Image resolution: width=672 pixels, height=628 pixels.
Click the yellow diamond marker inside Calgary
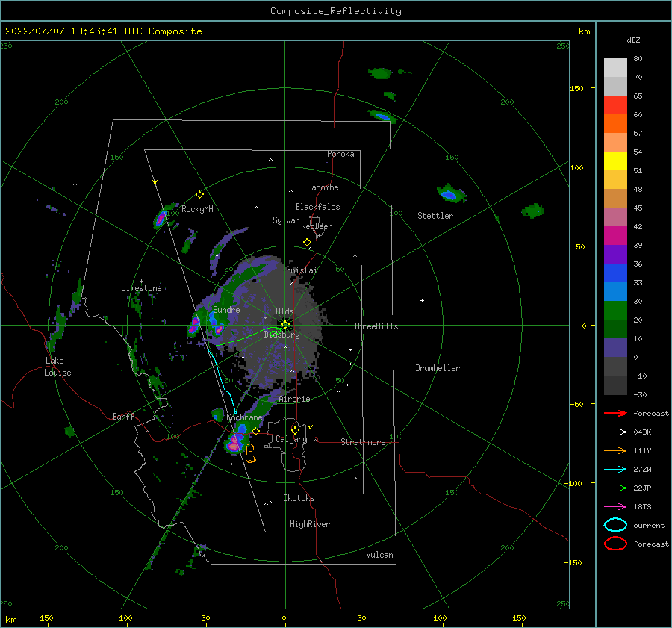[295, 430]
